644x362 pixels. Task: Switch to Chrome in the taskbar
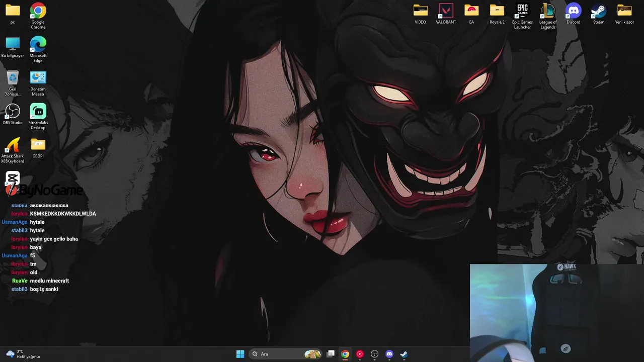tap(345, 354)
